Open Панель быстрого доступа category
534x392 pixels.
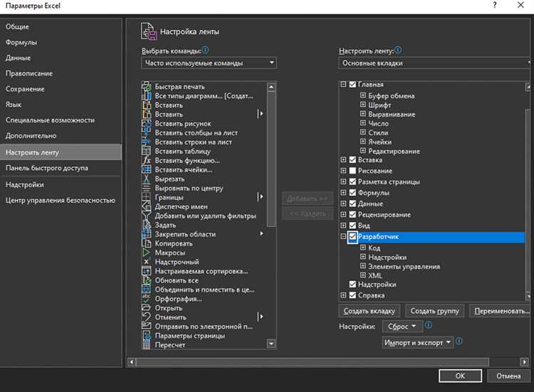pos(61,168)
